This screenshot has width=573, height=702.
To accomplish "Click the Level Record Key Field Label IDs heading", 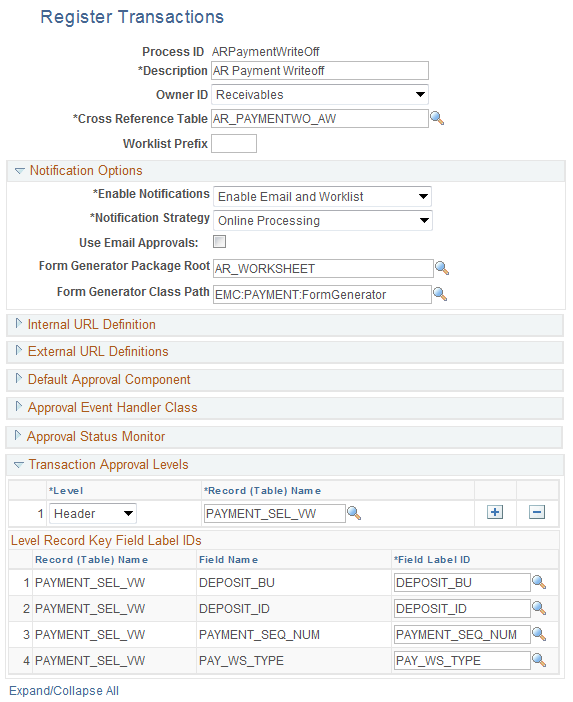I will pyautogui.click(x=106, y=540).
